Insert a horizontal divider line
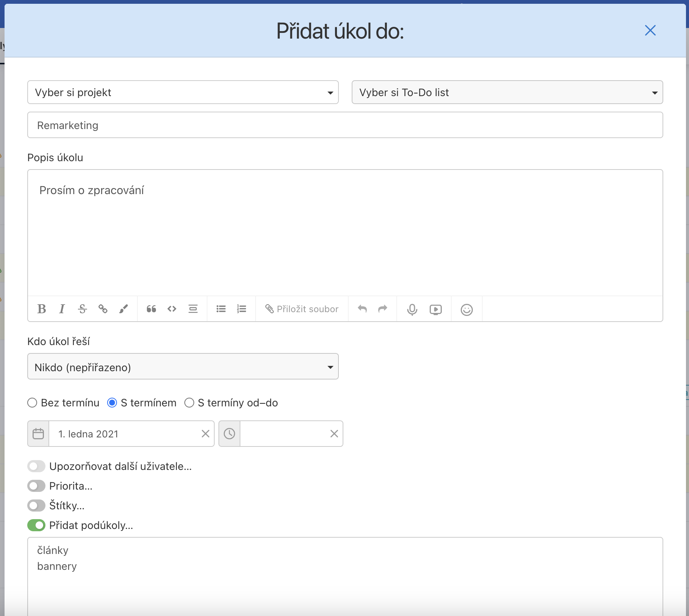Screen dimensions: 689x616 193,309
